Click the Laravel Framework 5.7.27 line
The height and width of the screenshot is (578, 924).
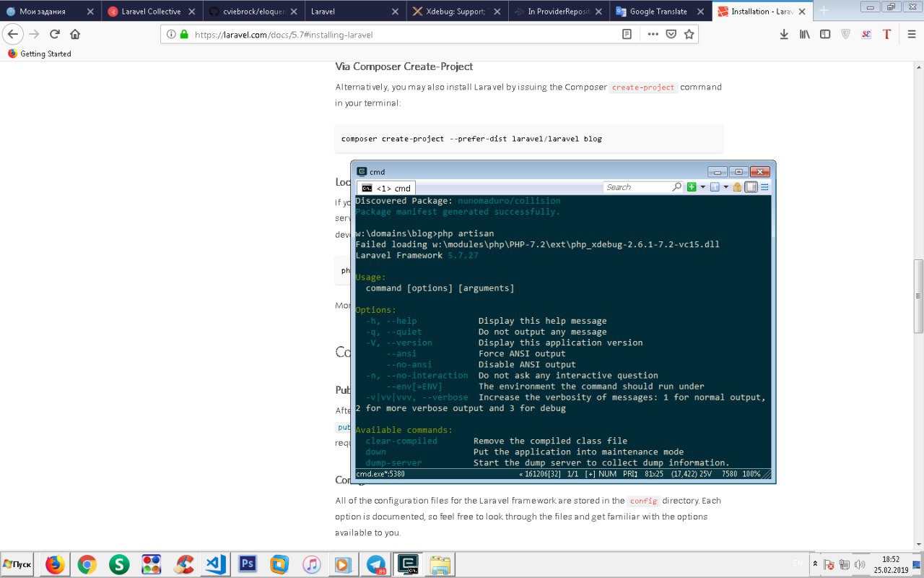tap(417, 255)
